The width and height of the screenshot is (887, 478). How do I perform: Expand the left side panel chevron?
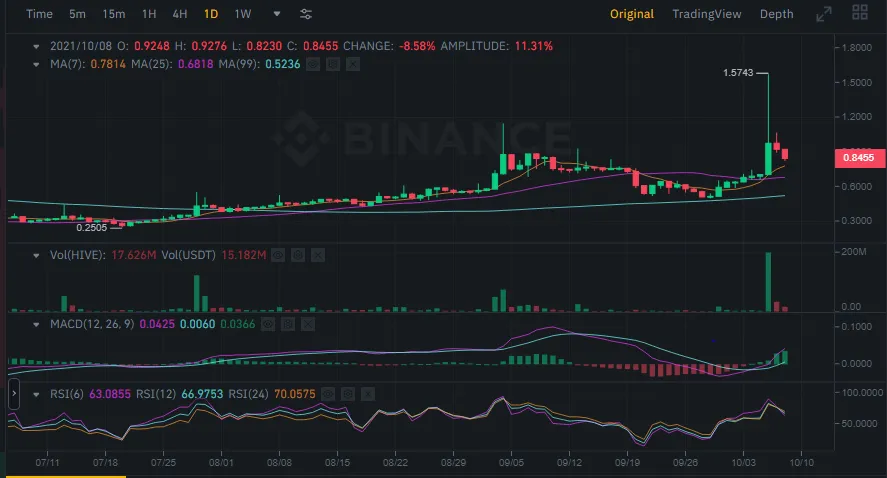click(14, 394)
